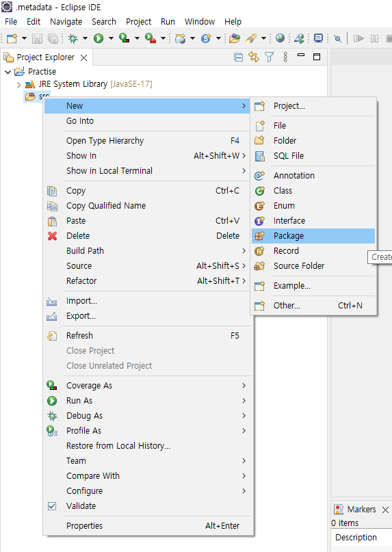Minimize the Project Explorer view
The width and height of the screenshot is (392, 552).
(x=301, y=55)
